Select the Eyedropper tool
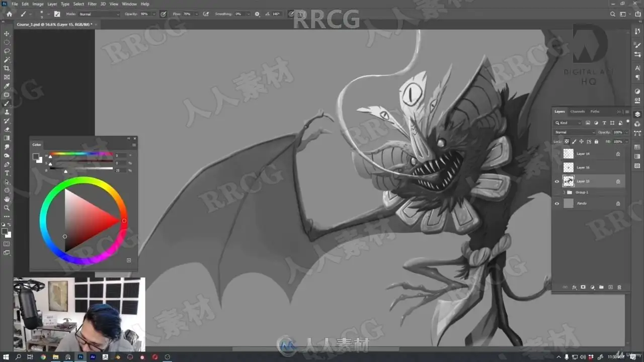644x362 pixels. tap(7, 86)
